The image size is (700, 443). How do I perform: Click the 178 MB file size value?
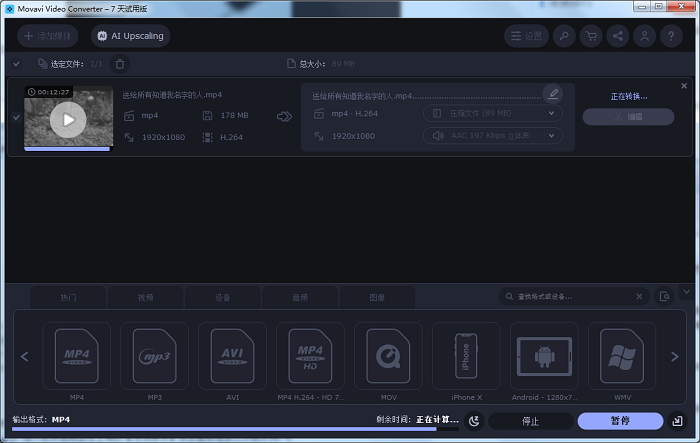(234, 115)
